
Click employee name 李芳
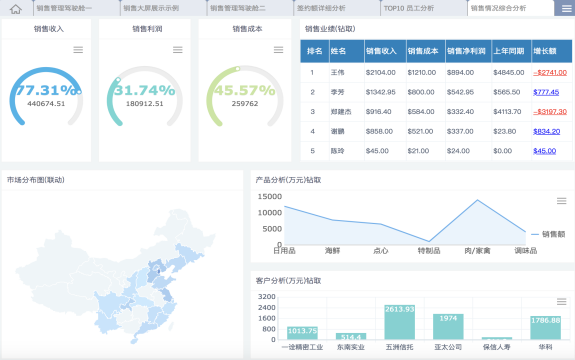point(337,92)
